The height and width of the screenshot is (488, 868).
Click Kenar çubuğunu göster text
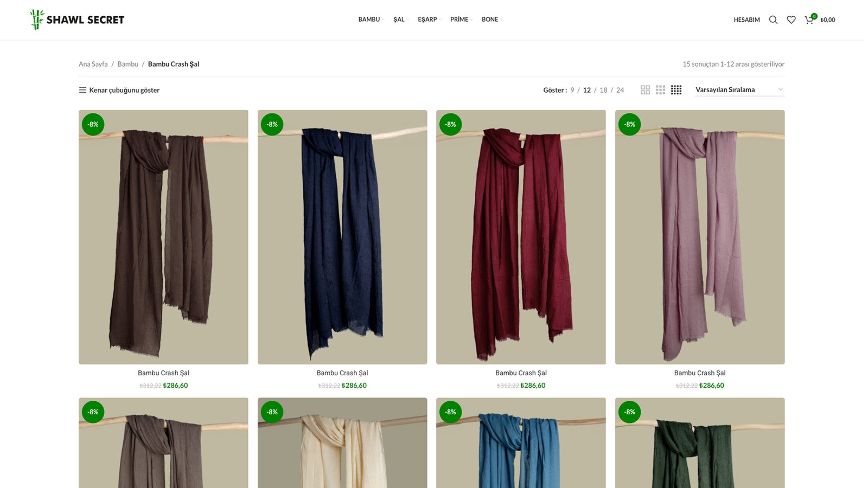[124, 90]
